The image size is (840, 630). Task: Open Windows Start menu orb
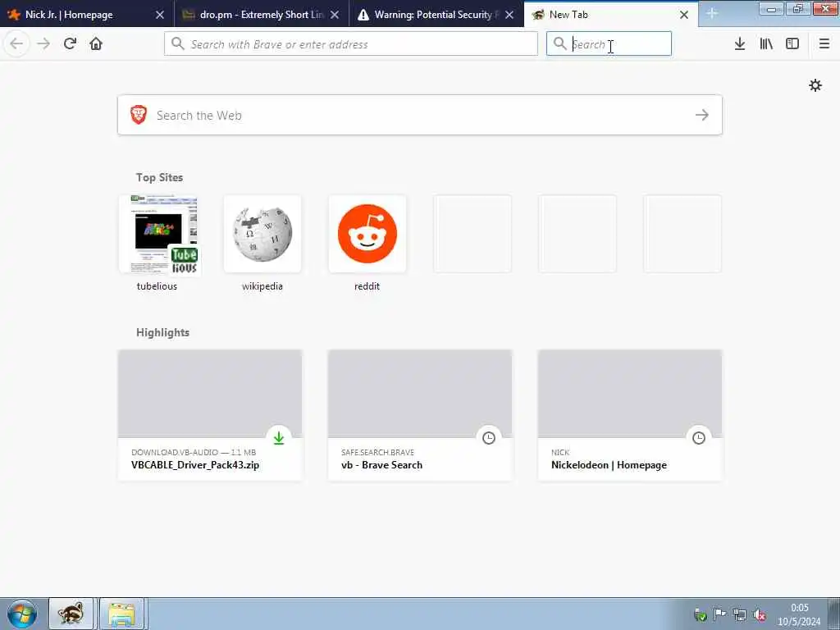[x=22, y=614]
